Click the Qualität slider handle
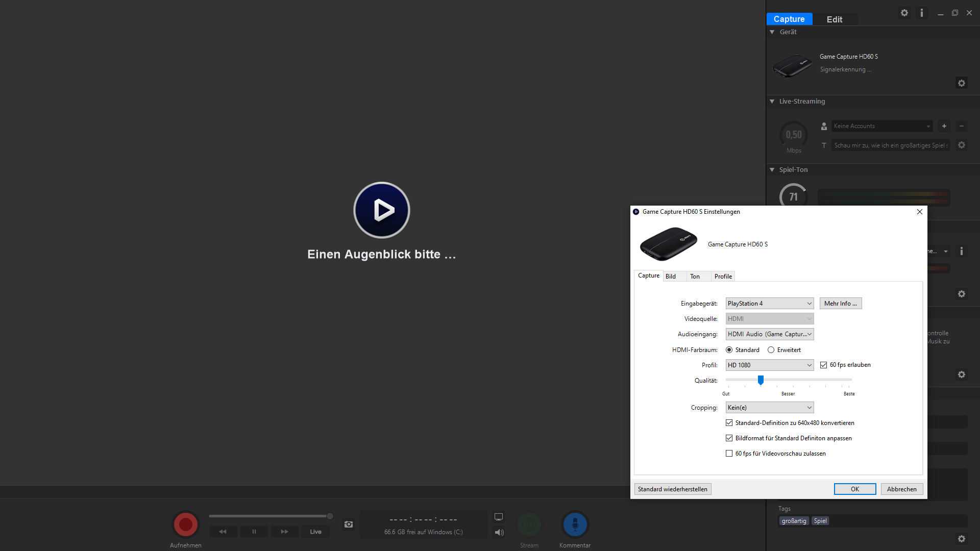 (x=761, y=380)
